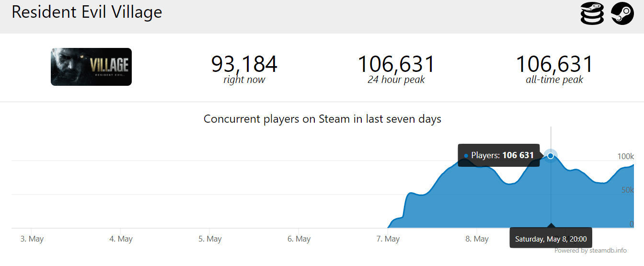
Task: Open the Resident Evil Village game thumbnail
Action: [x=91, y=67]
